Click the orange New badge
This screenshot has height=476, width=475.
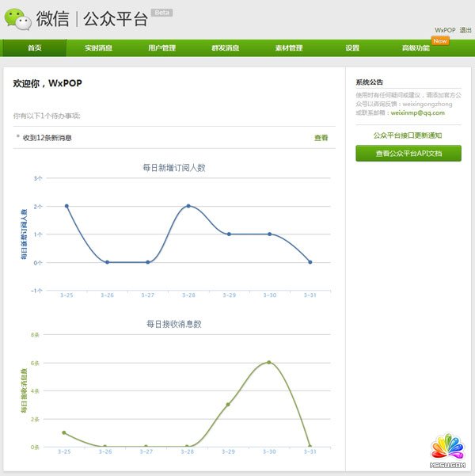(440, 40)
